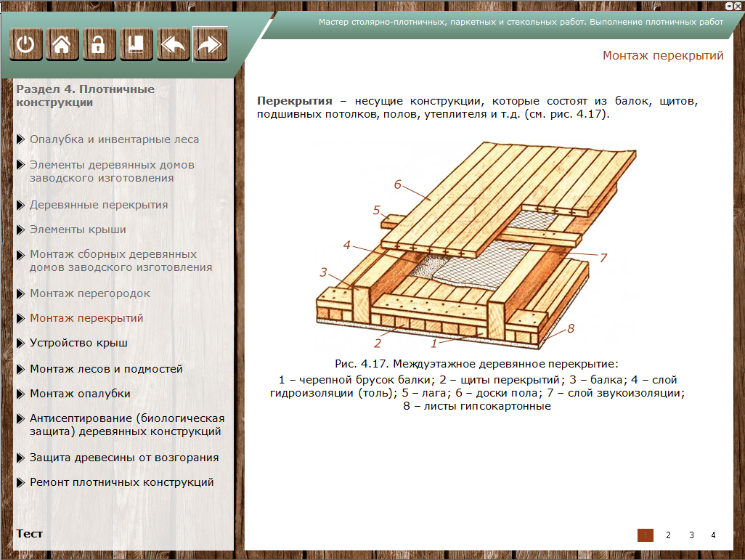The height and width of the screenshot is (560, 745).
Task: Click arrow beside 'Деревянные перекрытия'
Action: tap(20, 206)
